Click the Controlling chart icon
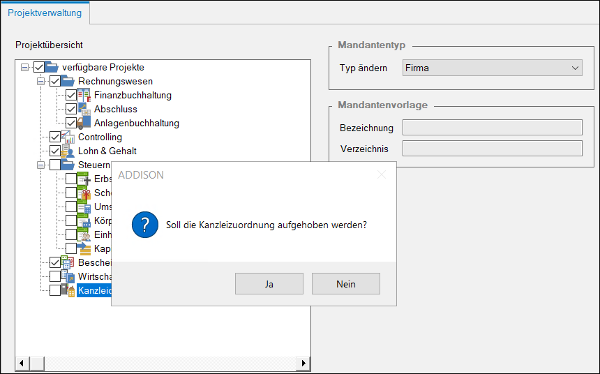The image size is (600, 374). 68,137
